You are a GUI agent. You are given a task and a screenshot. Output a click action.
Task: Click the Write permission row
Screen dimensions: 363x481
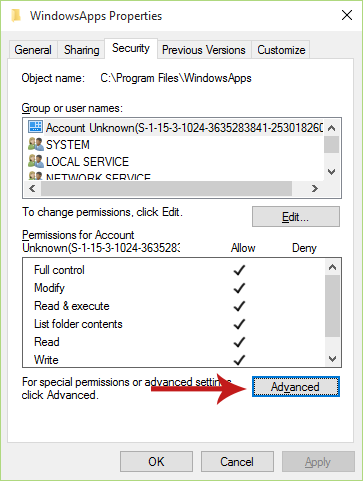pos(173,360)
